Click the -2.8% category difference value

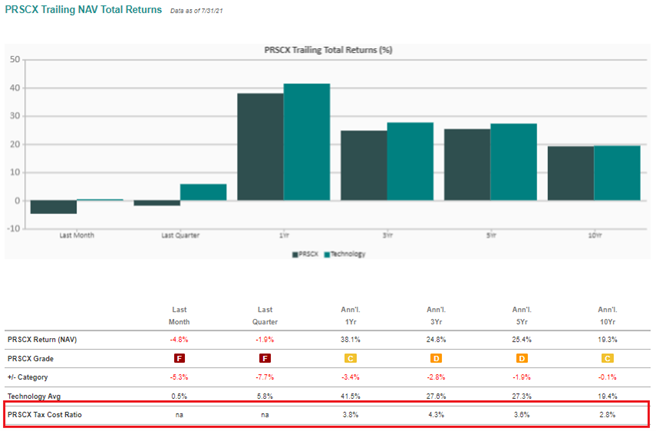436,377
